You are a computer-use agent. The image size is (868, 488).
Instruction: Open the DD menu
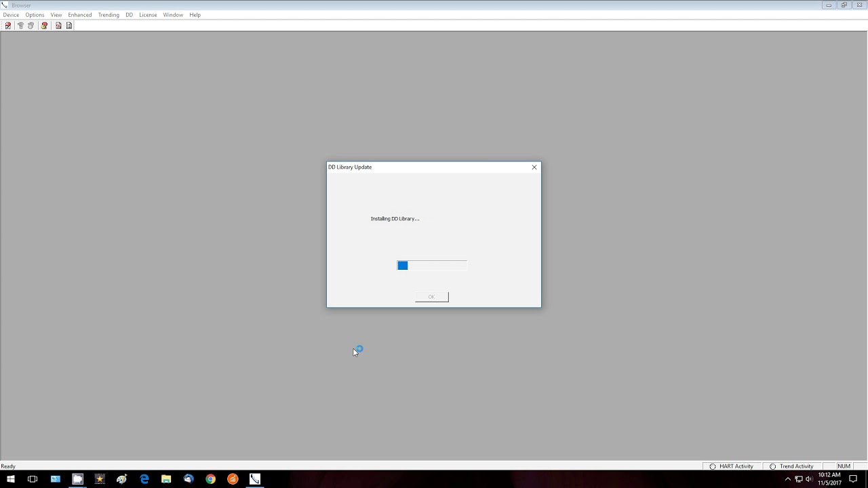point(129,15)
